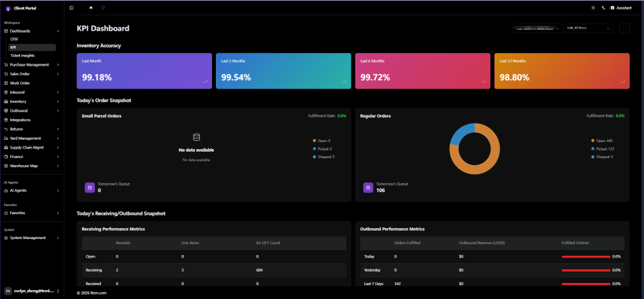Open the user account switcher arrows
This screenshot has width=644, height=299.
click(58, 291)
